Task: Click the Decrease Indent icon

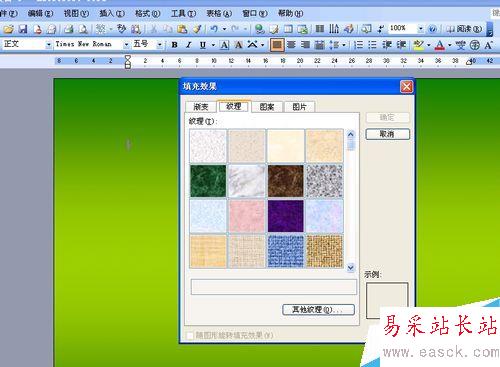Action: (387, 45)
